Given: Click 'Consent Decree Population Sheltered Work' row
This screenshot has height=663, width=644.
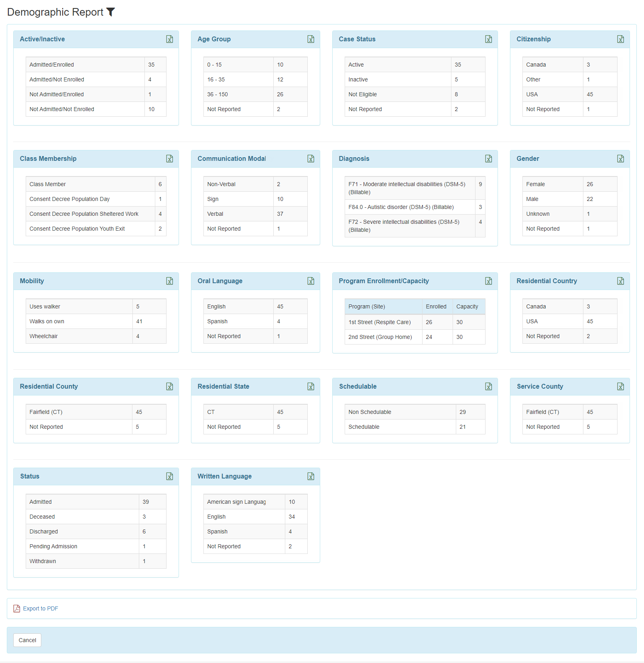Looking at the screenshot, I should click(x=96, y=214).
